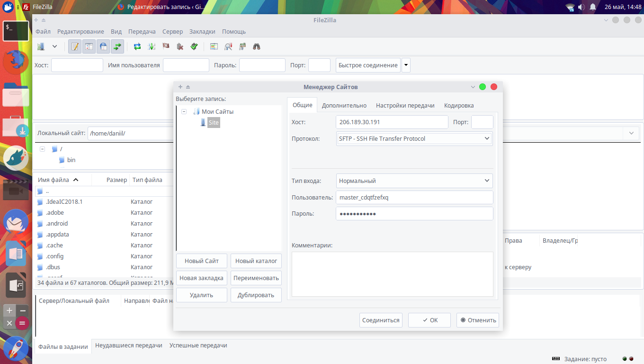Image resolution: width=644 pixels, height=364 pixels.
Task: Click the Comments text area
Action: click(392, 274)
